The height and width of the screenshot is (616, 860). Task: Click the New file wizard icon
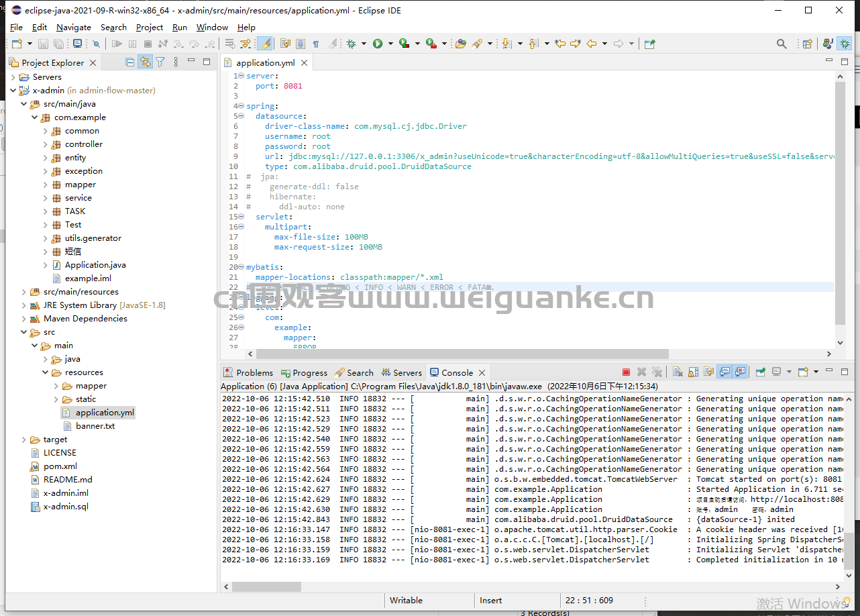[17, 44]
